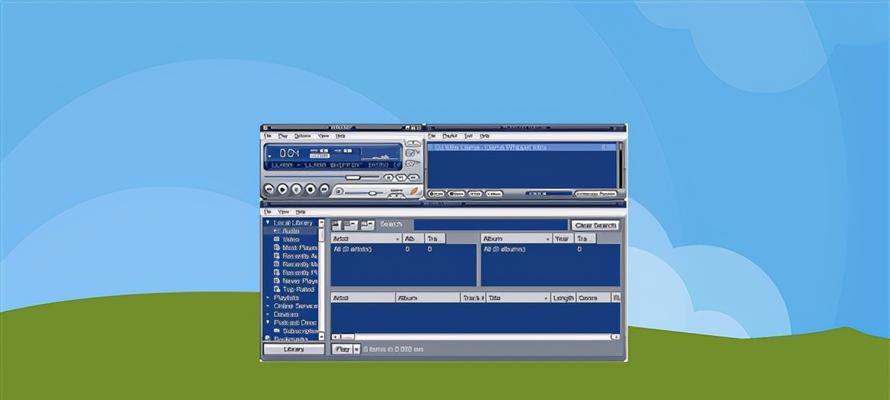Open the Play menu in main player
The height and width of the screenshot is (400, 890).
pos(283,136)
